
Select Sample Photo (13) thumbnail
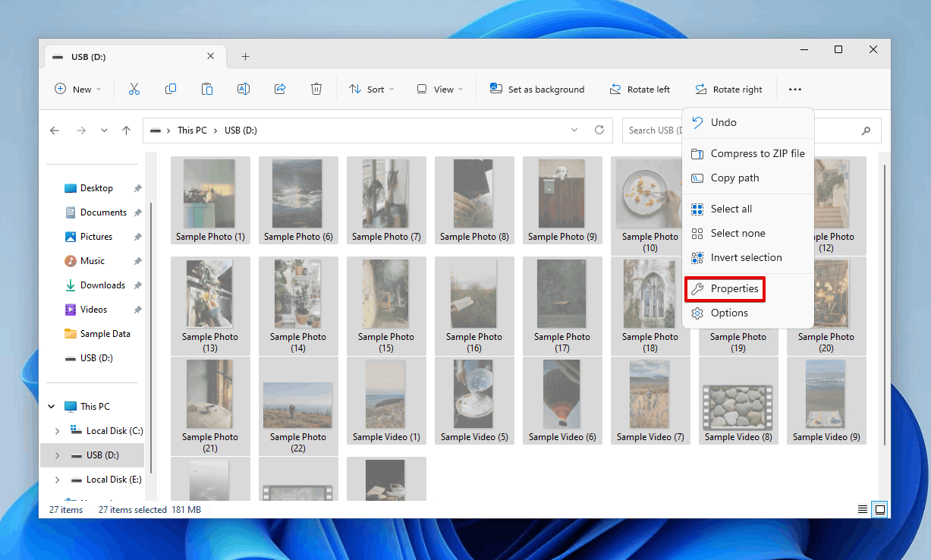point(210,306)
